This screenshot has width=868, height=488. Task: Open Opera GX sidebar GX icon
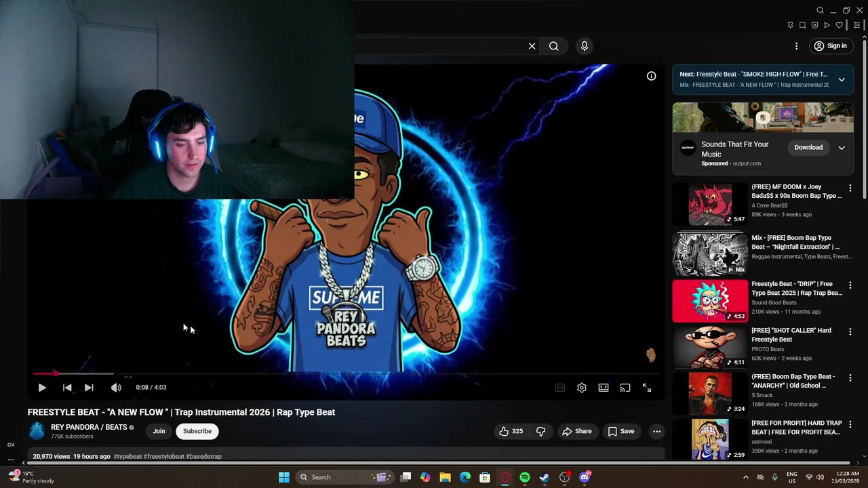coord(11,445)
